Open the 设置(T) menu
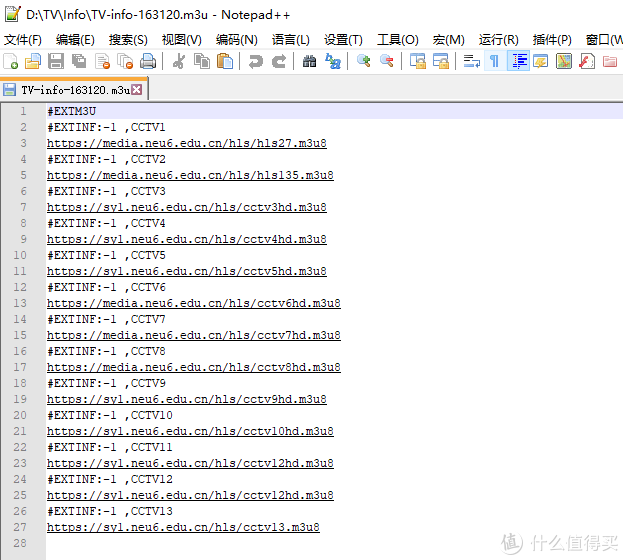 click(343, 40)
